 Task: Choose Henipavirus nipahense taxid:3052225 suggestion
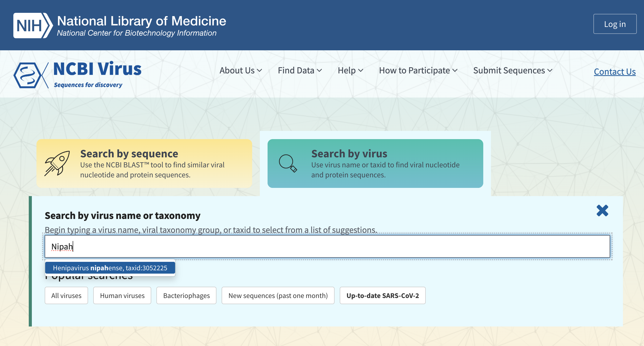pyautogui.click(x=110, y=268)
